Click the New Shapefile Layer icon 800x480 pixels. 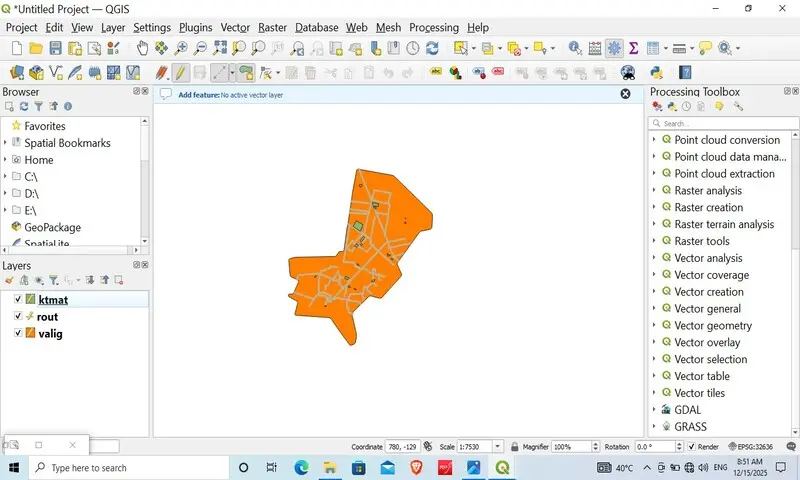(56, 72)
